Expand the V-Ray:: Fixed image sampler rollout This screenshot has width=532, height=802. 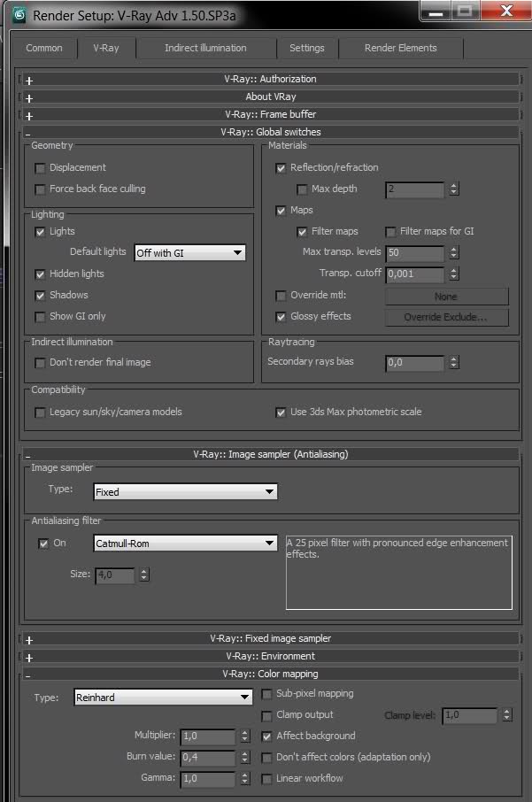coord(271,639)
